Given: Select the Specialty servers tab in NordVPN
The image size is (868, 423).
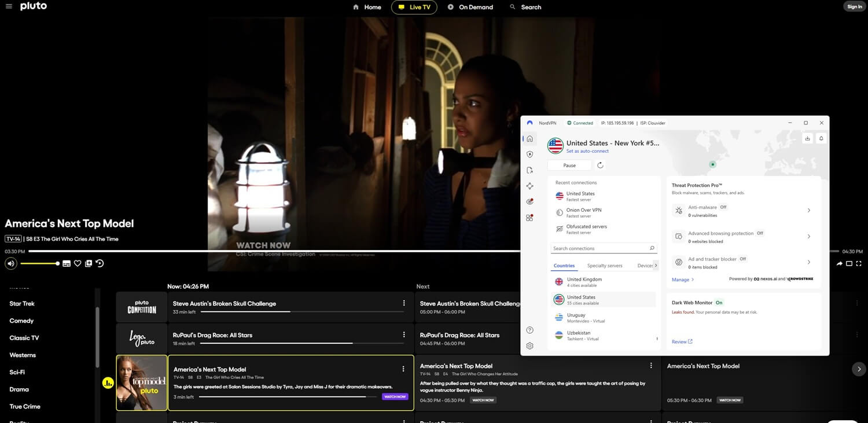Looking at the screenshot, I should [605, 266].
